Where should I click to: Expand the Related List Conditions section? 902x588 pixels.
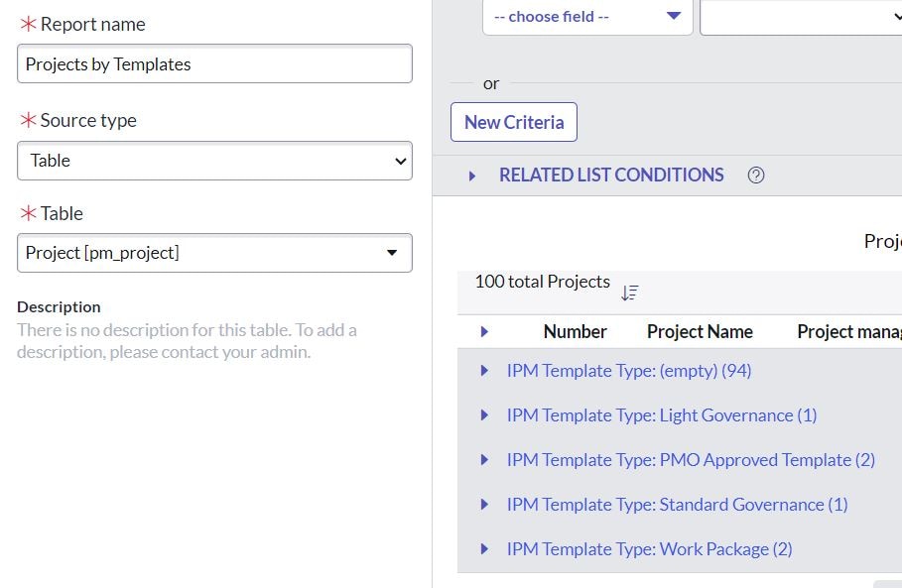(x=471, y=176)
